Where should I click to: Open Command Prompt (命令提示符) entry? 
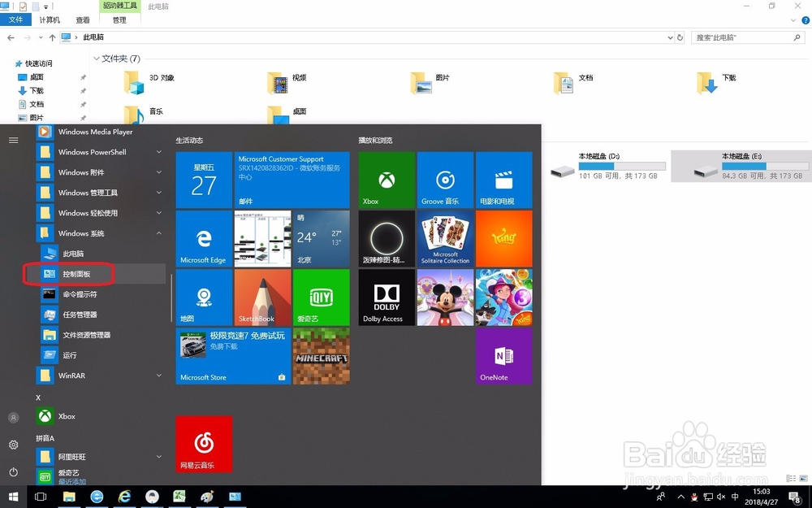pyautogui.click(x=101, y=294)
